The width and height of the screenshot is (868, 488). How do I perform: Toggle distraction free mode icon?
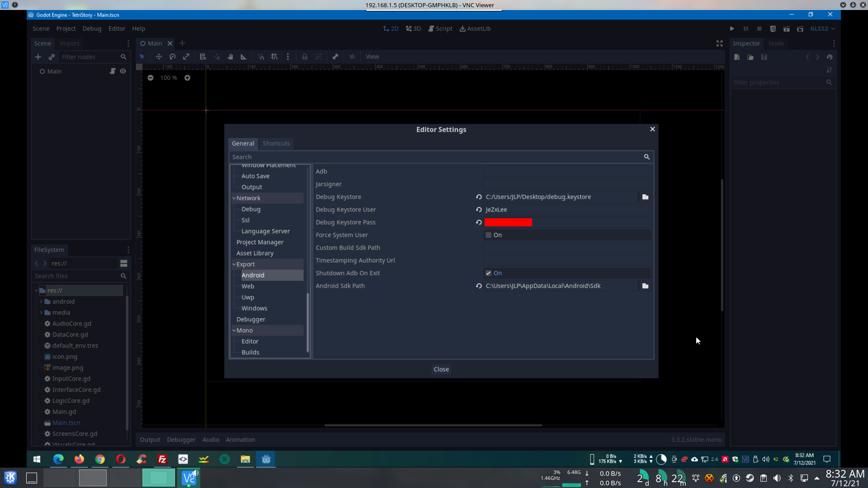tap(719, 43)
